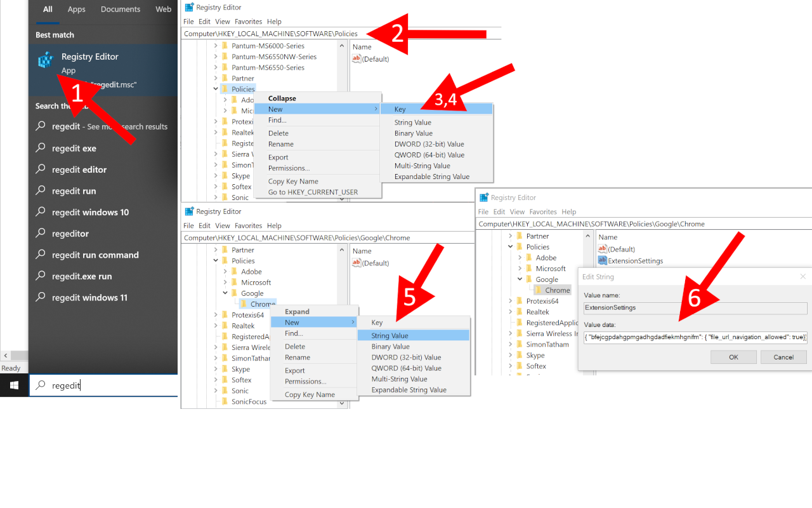
Task: Expand the Sonic key in middle window
Action: [x=216, y=391]
